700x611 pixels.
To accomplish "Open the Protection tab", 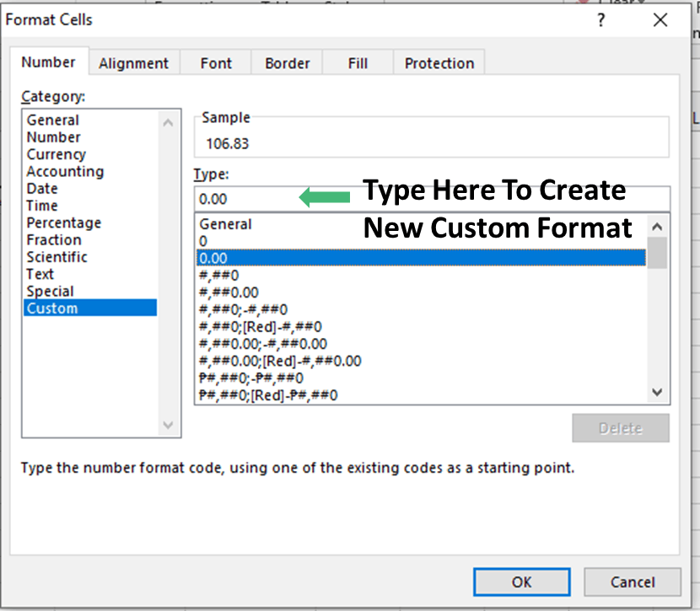I will (439, 63).
